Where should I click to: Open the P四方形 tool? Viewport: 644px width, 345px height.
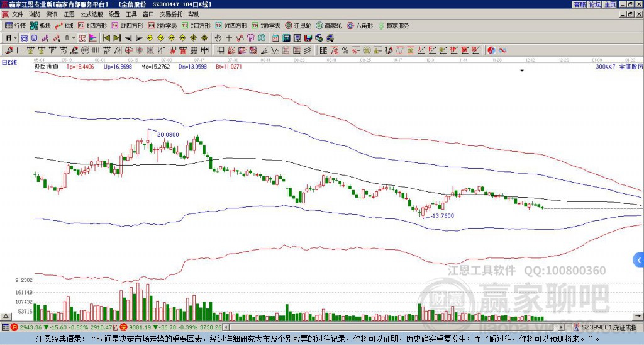tap(93, 25)
